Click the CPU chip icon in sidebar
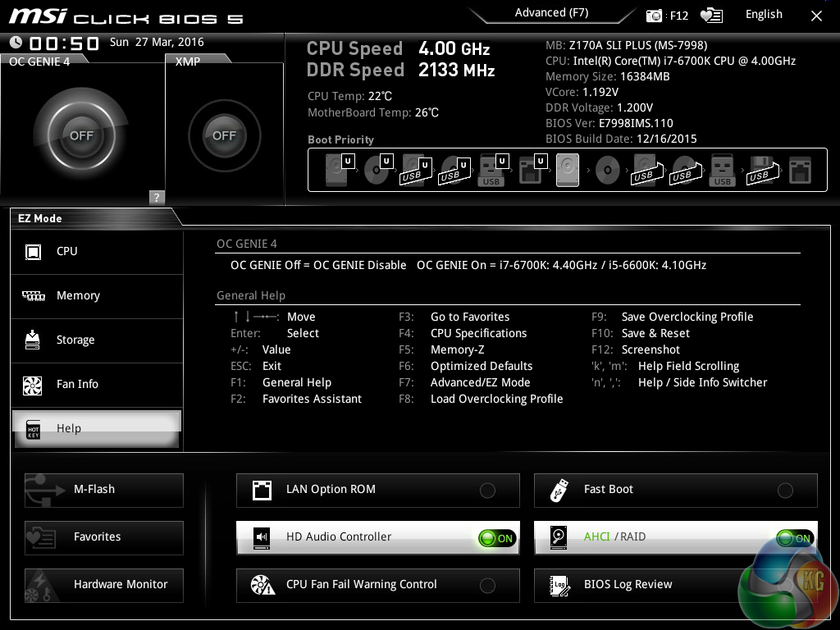 coord(33,252)
